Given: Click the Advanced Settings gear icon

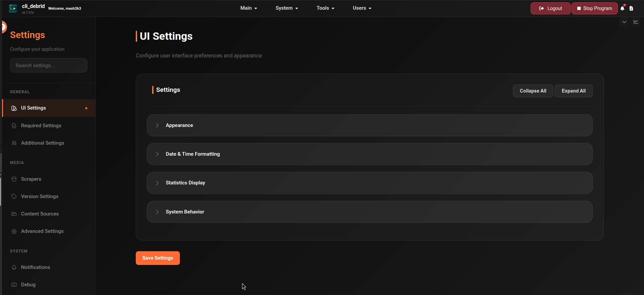Looking at the screenshot, I should (x=14, y=231).
